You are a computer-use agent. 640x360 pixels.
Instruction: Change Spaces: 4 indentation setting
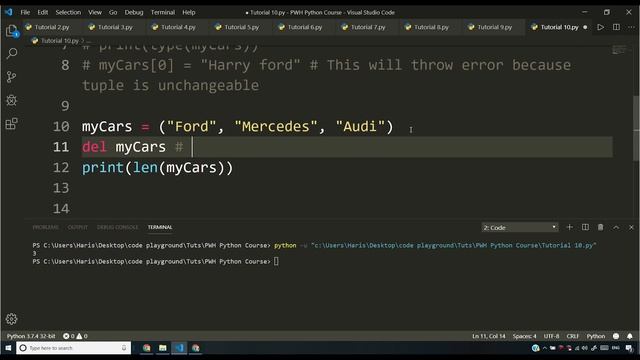(x=524, y=336)
